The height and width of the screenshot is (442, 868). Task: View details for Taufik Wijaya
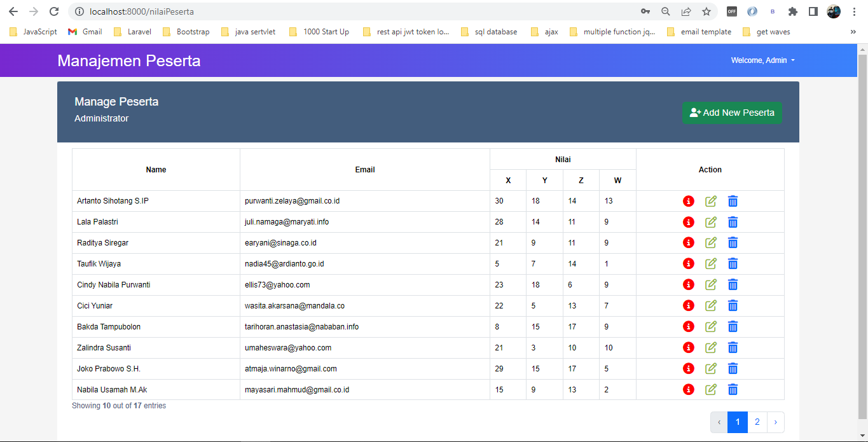coord(688,263)
